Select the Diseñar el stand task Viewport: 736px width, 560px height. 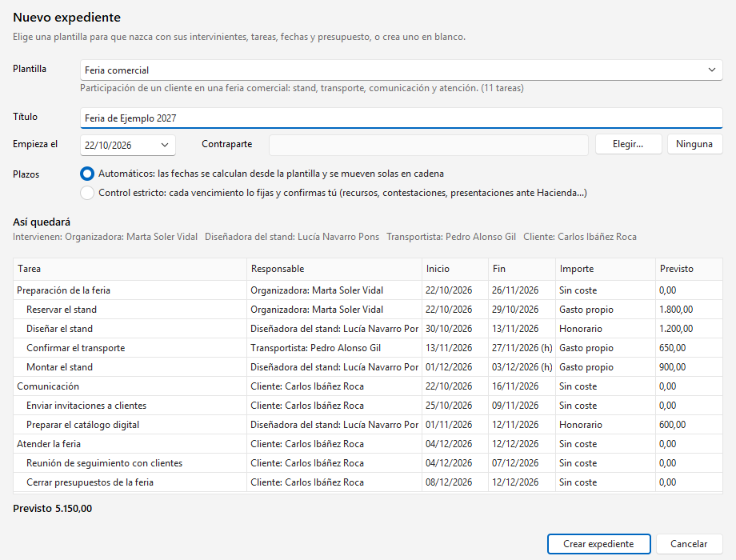point(368,329)
